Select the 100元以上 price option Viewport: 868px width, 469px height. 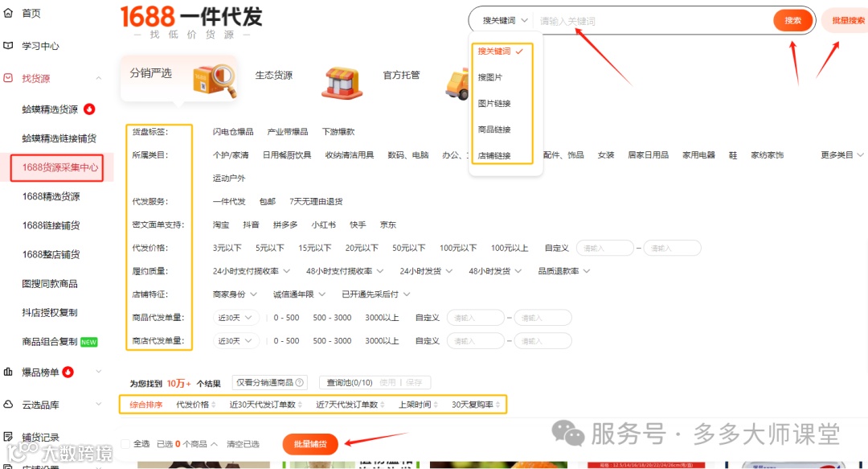coord(510,248)
